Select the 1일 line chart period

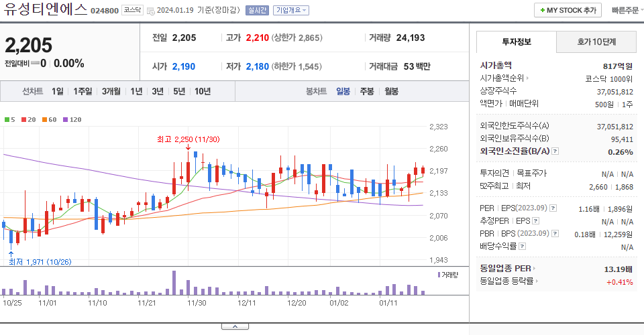[x=58, y=91]
